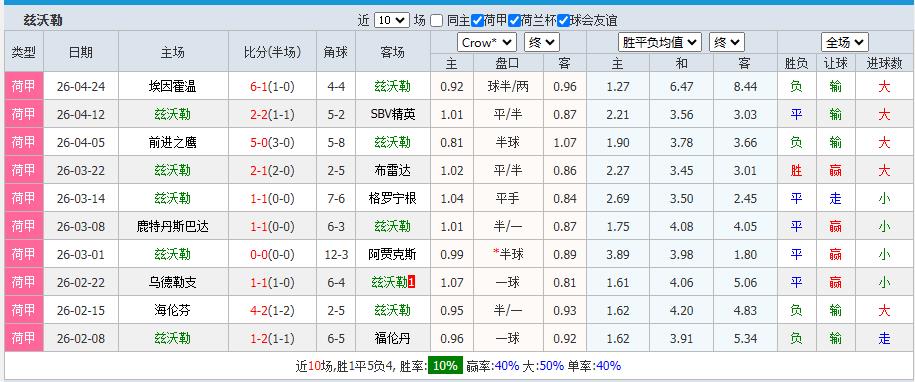The height and width of the screenshot is (382, 915).
Task: Open the 海伦芬 team link
Action: point(173,311)
